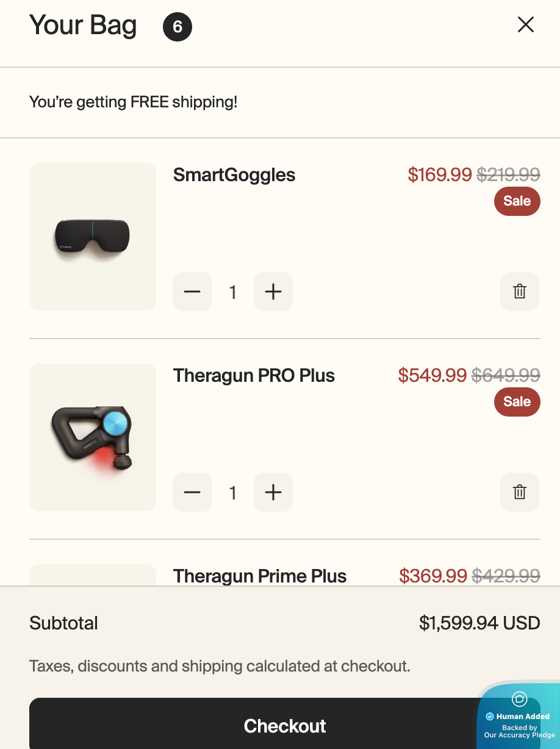Close the Your Bag panel

click(x=525, y=24)
